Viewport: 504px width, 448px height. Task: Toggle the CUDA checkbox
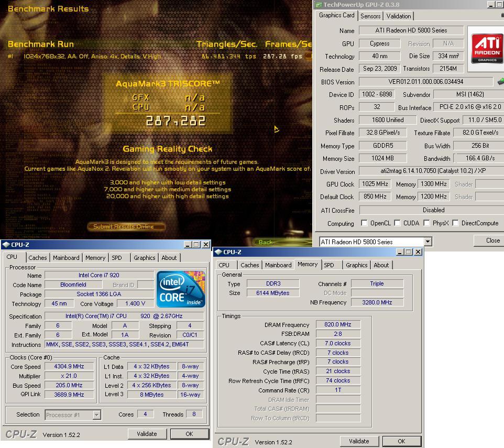(397, 223)
